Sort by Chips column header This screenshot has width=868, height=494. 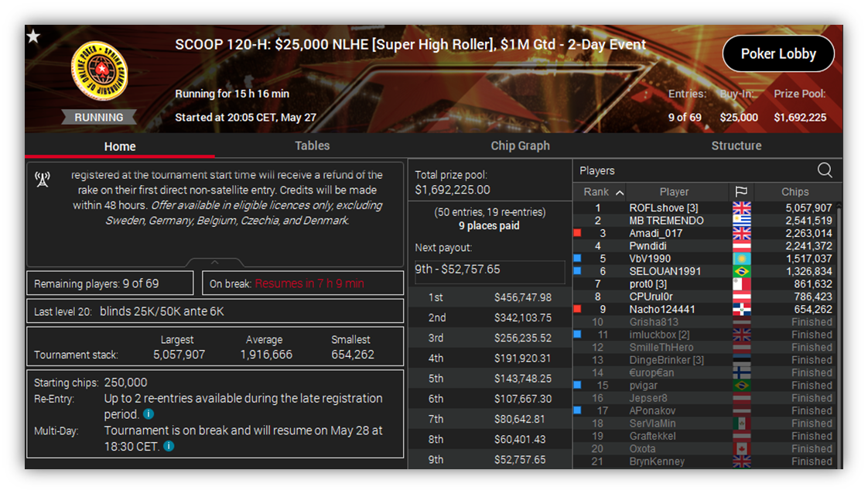point(795,191)
